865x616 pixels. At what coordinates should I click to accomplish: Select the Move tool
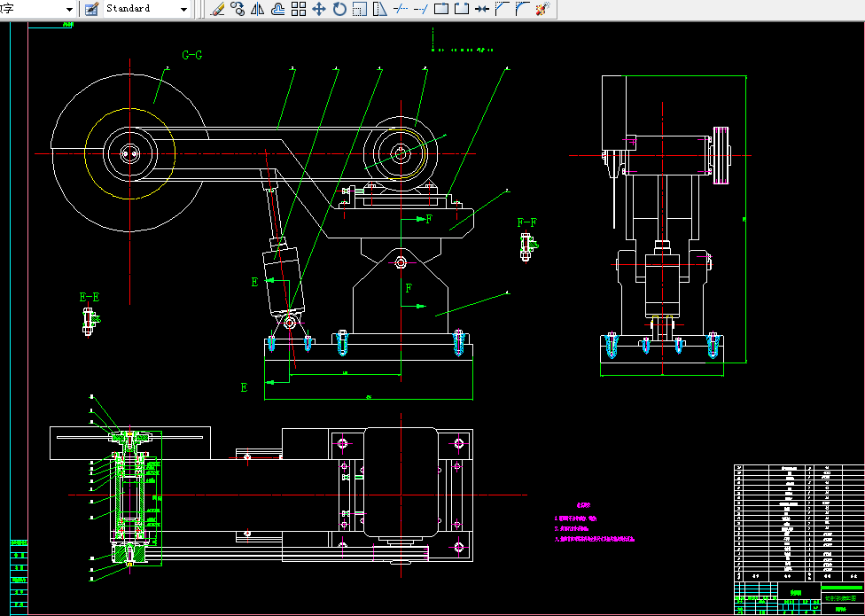(x=319, y=9)
